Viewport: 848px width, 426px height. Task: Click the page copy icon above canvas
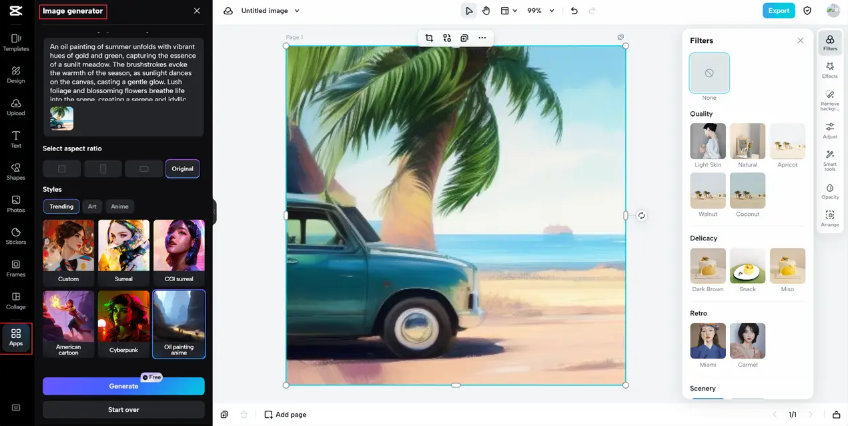coord(621,37)
